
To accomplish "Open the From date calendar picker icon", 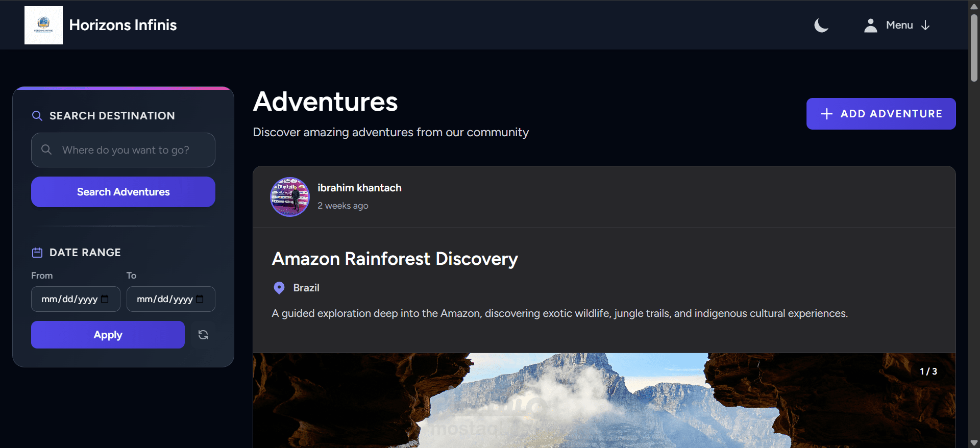I will click(x=105, y=299).
